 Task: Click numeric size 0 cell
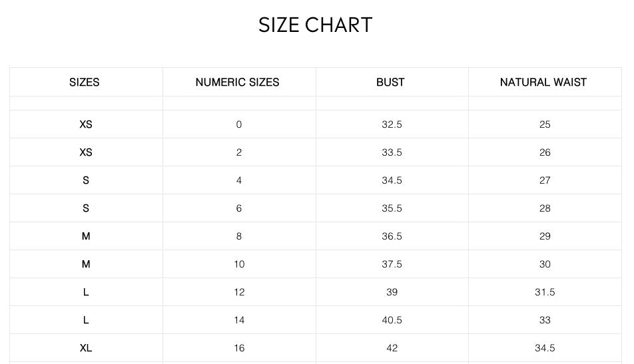pos(239,124)
